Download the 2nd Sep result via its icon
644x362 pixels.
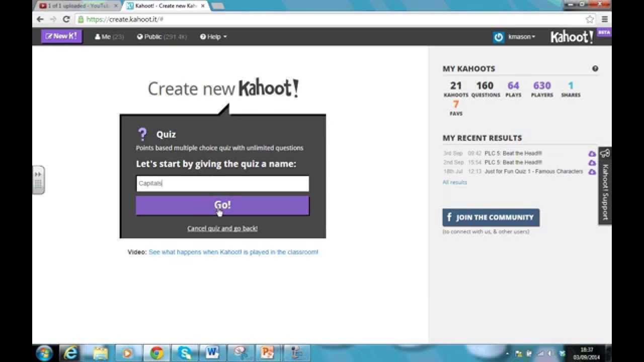[592, 163]
